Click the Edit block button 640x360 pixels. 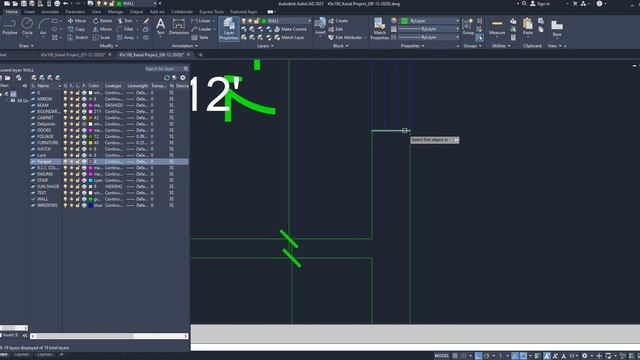336,29
